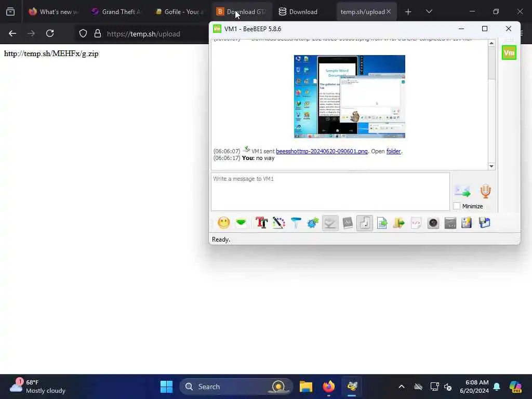Record a voice message with the microphone icon
The image size is (532, 399).
486,191
